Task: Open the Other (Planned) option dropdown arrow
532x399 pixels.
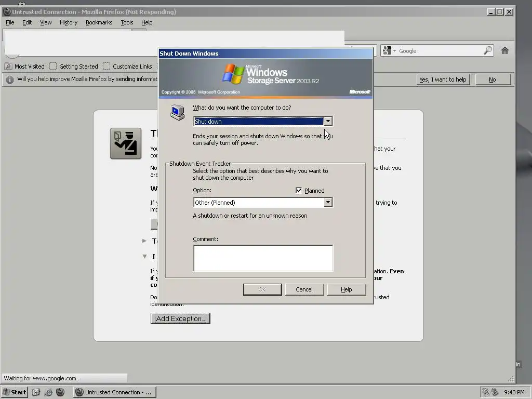Action: pos(328,203)
